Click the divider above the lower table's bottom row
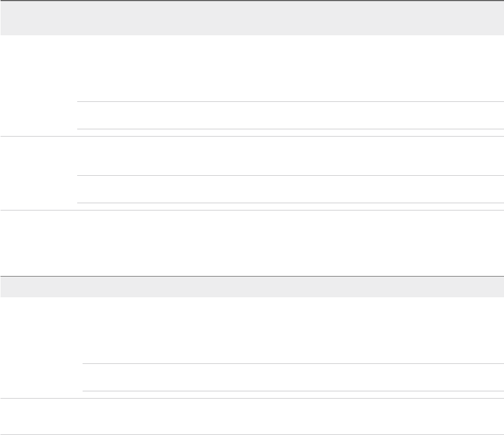 click(252, 398)
